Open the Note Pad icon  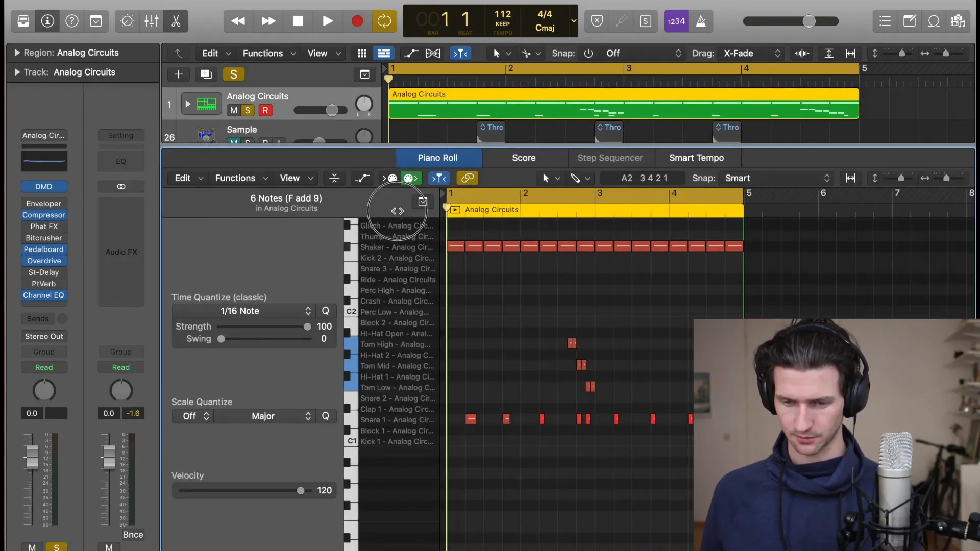click(x=910, y=21)
